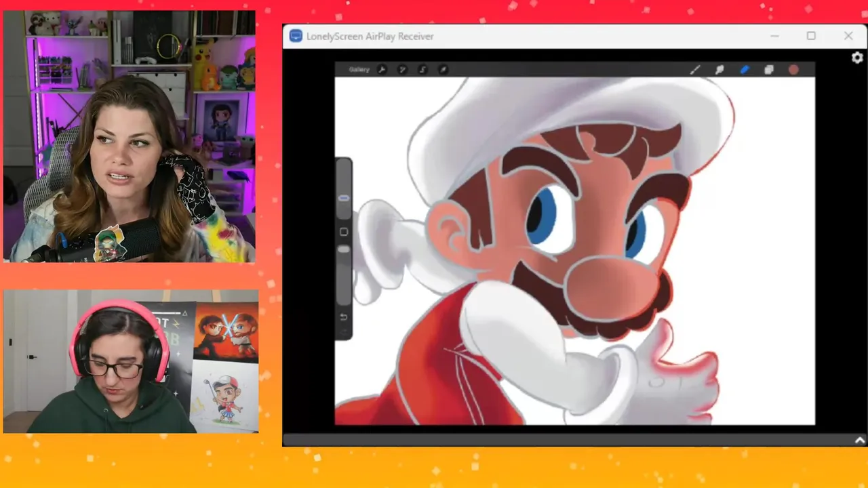Open the Adjustments magic wand menu
The height and width of the screenshot is (488, 868).
point(402,69)
